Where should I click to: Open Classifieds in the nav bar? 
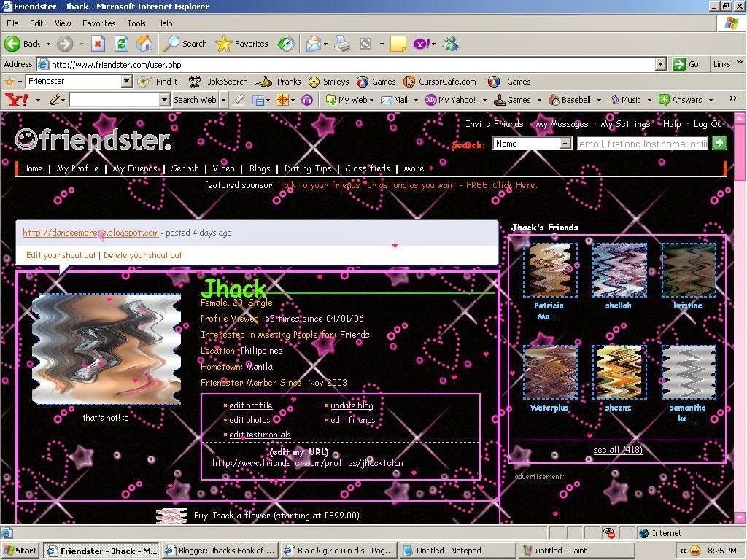pyautogui.click(x=368, y=168)
